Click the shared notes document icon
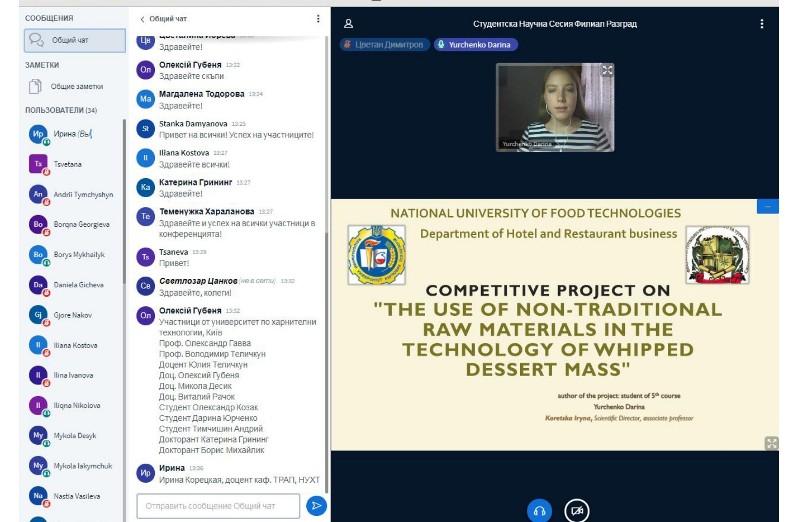This screenshot has height=522, width=800. (35, 87)
